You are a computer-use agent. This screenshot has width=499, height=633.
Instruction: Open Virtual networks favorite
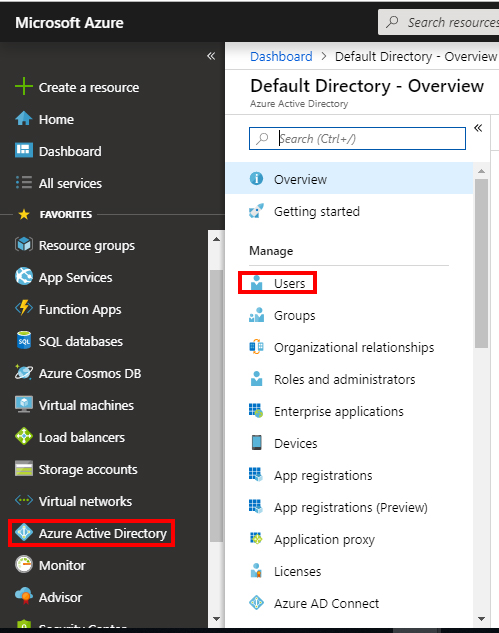pyautogui.click(x=85, y=501)
